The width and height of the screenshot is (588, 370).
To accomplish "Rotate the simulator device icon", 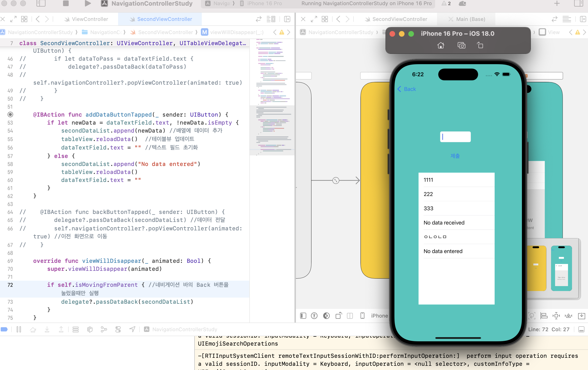I will (x=480, y=45).
